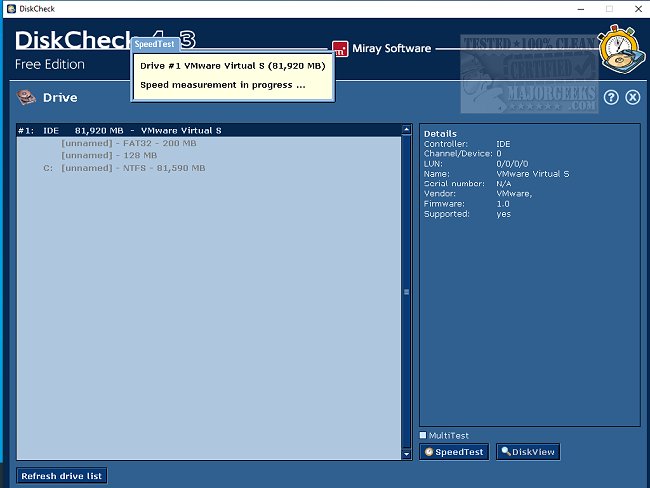Enable the MultiTest checkbox
This screenshot has width=650, height=488.
(x=423, y=435)
